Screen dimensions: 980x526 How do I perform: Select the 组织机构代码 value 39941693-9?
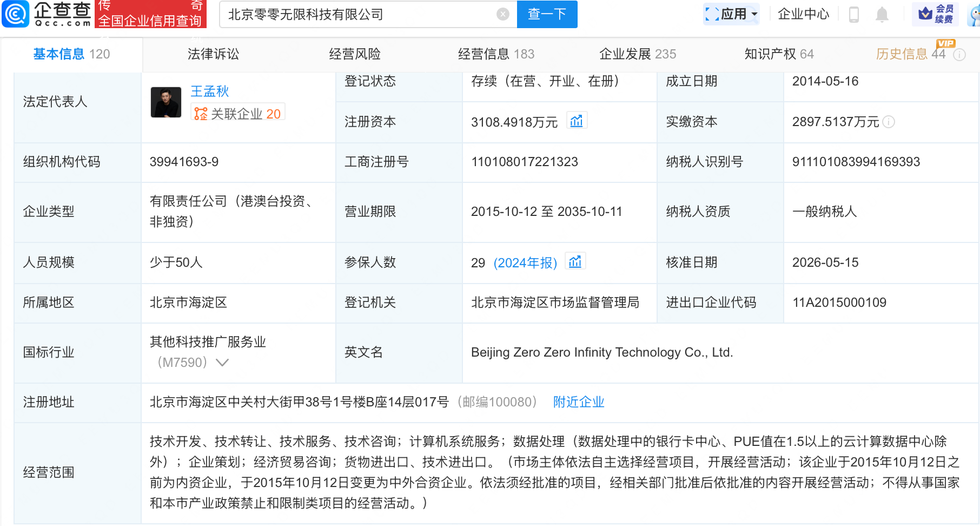tap(184, 162)
